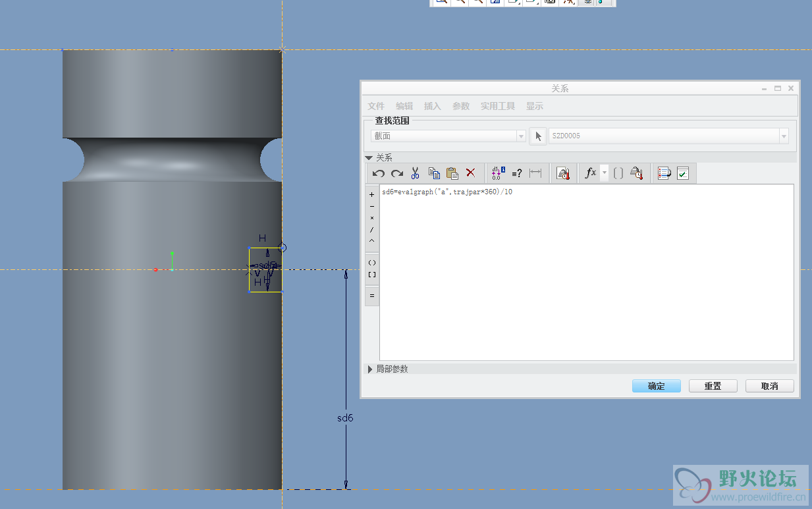Open the 显示 menu
812x509 pixels.
click(535, 106)
